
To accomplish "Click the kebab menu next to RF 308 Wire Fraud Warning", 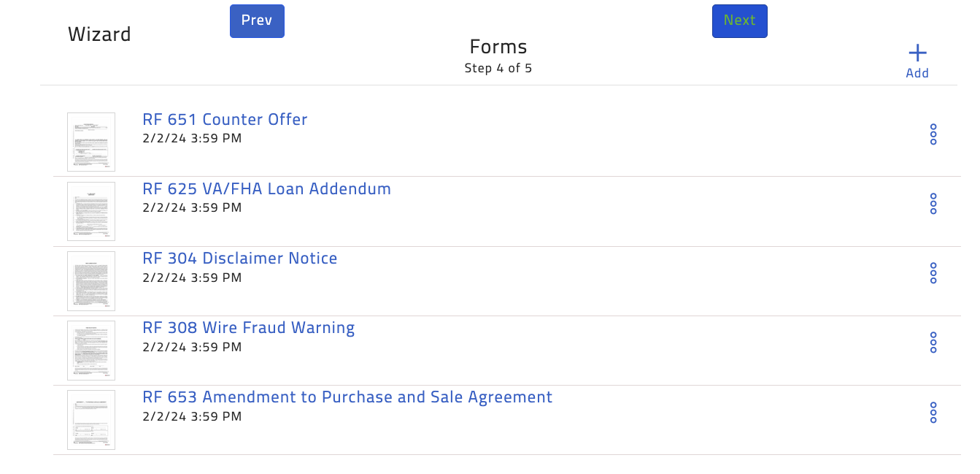I will coord(933,343).
